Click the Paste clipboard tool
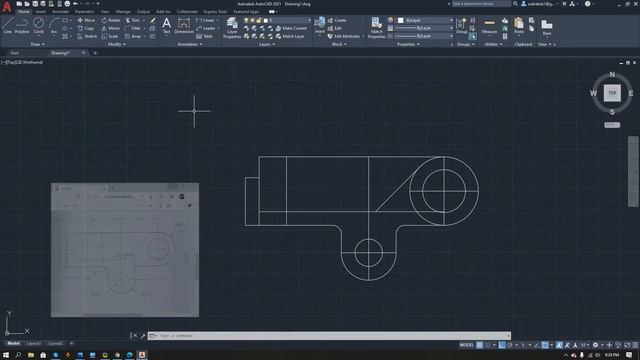Screen dimensions: 640x360 pyautogui.click(x=519, y=25)
